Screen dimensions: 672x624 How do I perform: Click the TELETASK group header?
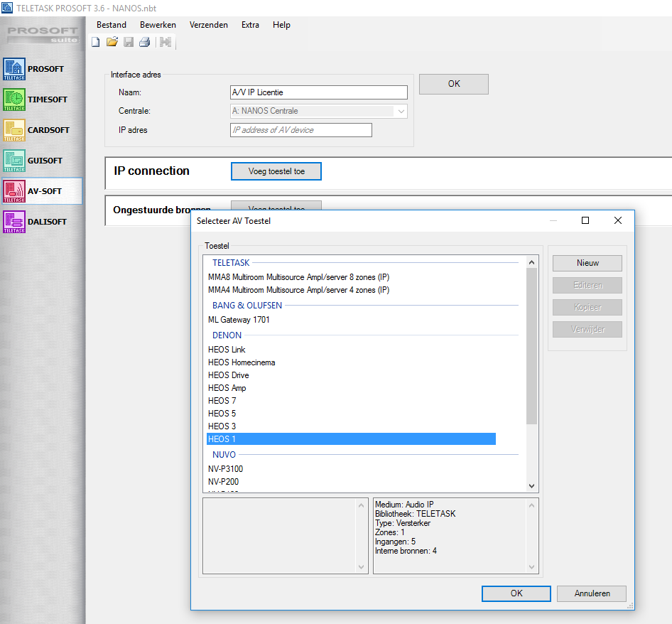pos(231,263)
